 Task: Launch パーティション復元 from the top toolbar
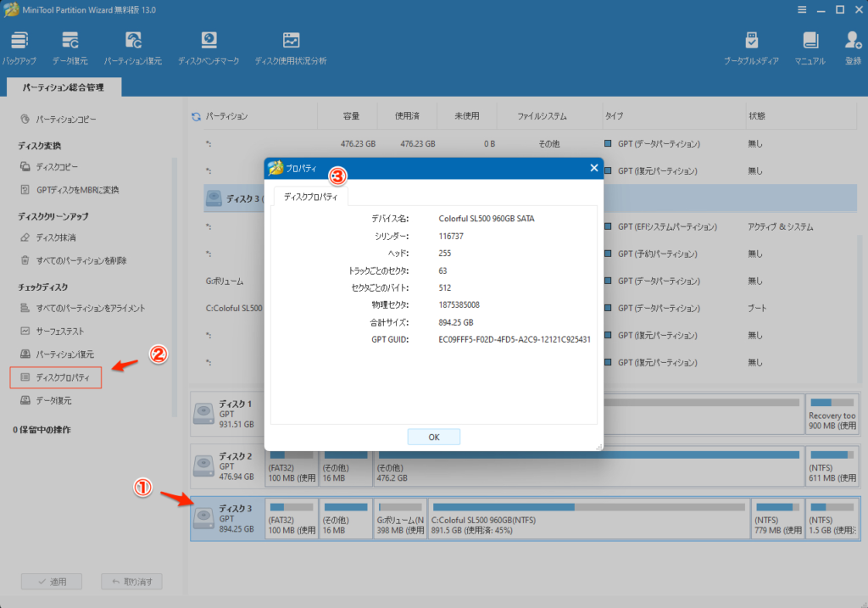click(x=133, y=48)
